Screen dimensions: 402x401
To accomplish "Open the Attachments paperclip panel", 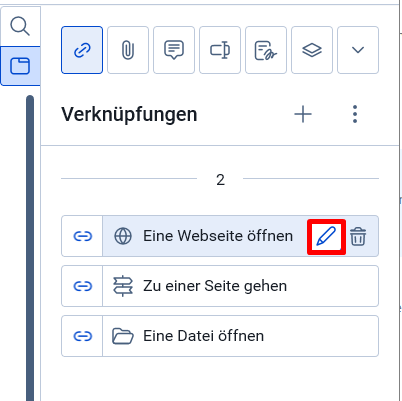I will pyautogui.click(x=128, y=50).
